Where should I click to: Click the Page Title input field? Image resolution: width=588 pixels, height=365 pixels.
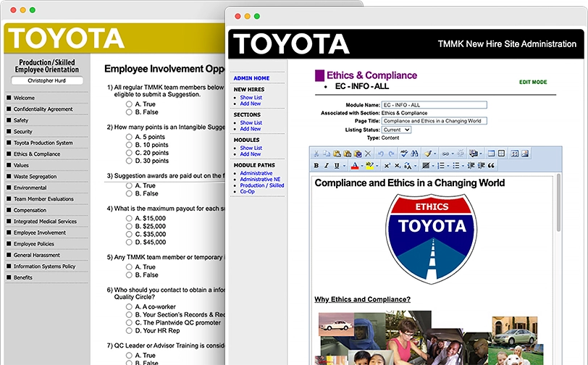click(434, 121)
